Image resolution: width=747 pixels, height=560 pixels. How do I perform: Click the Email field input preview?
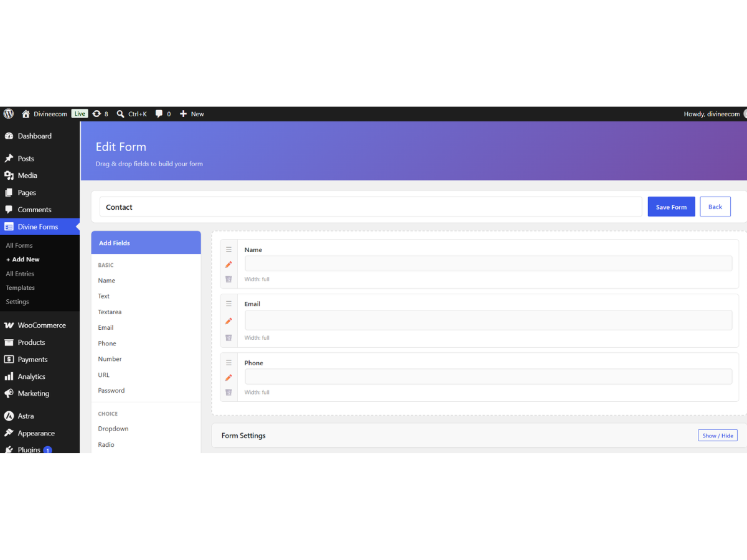tap(489, 320)
